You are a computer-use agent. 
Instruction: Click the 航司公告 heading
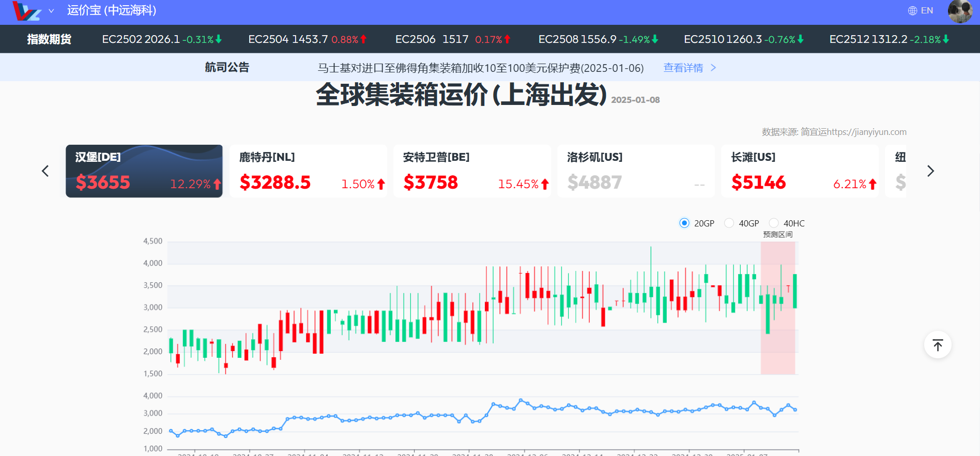tap(227, 68)
